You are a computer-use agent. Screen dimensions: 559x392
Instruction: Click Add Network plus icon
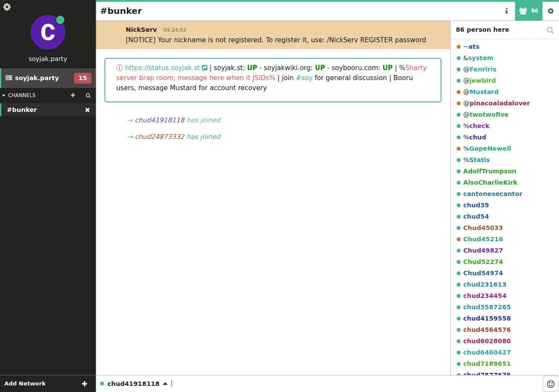click(x=84, y=384)
